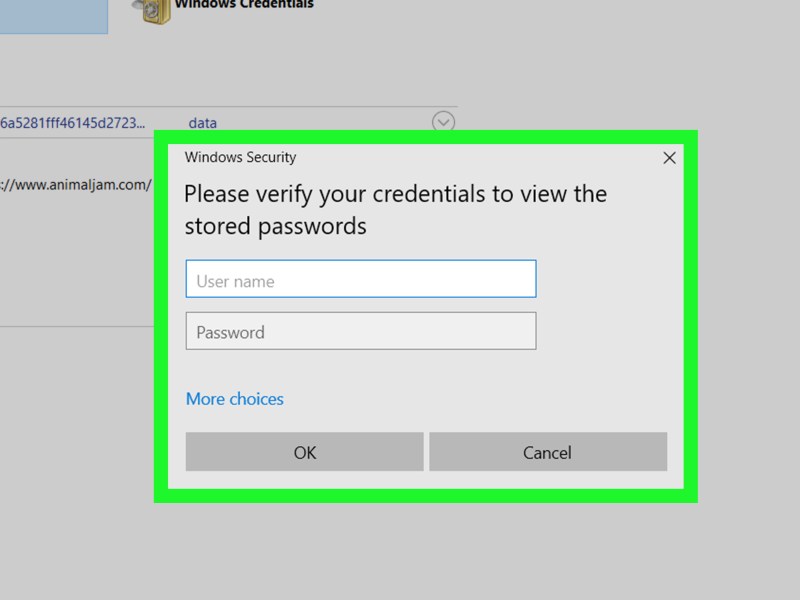800x600 pixels.
Task: Click the green highlight frame's bottom edge
Action: (x=426, y=496)
